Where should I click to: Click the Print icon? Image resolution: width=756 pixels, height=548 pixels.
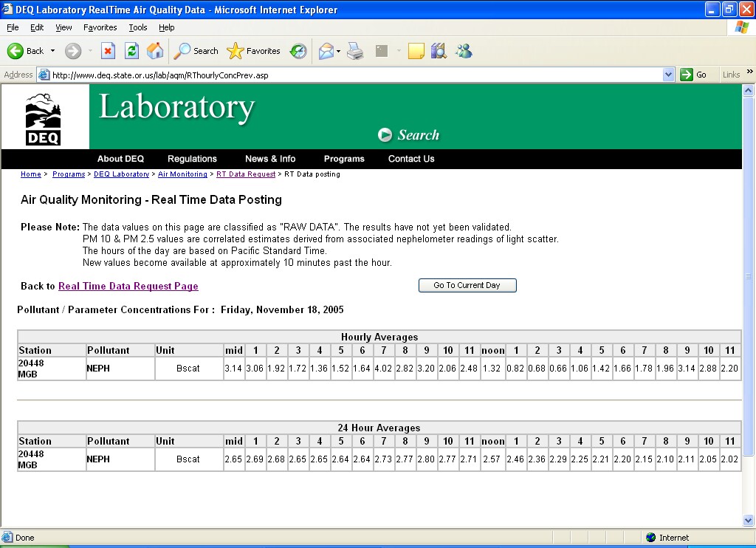pyautogui.click(x=355, y=51)
